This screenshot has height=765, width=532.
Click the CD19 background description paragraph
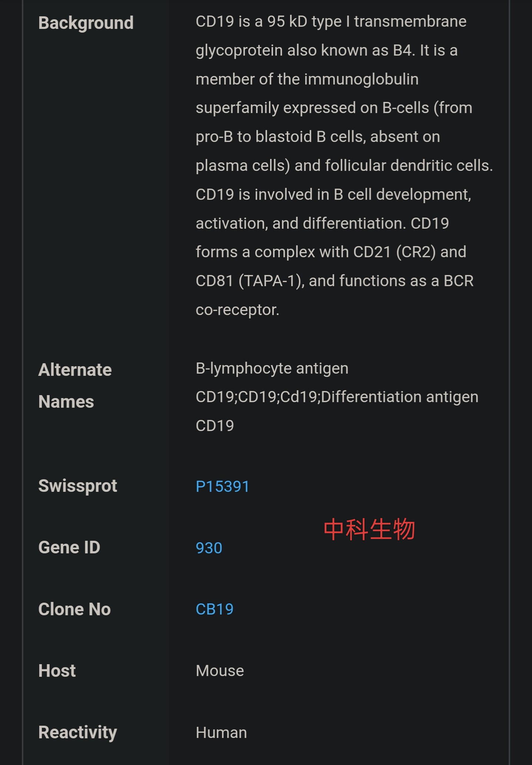[344, 165]
